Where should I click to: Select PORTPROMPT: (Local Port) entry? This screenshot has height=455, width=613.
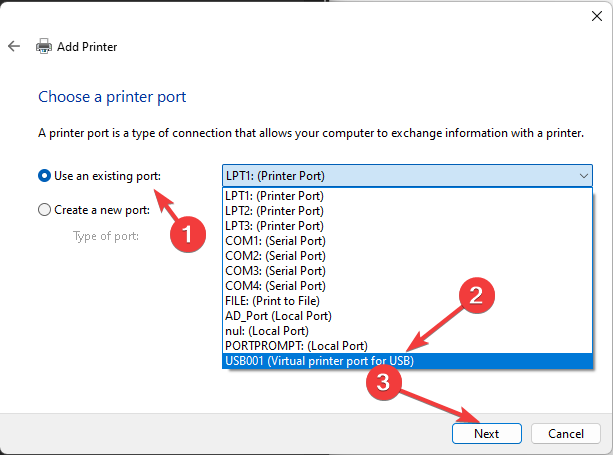tap(407, 346)
